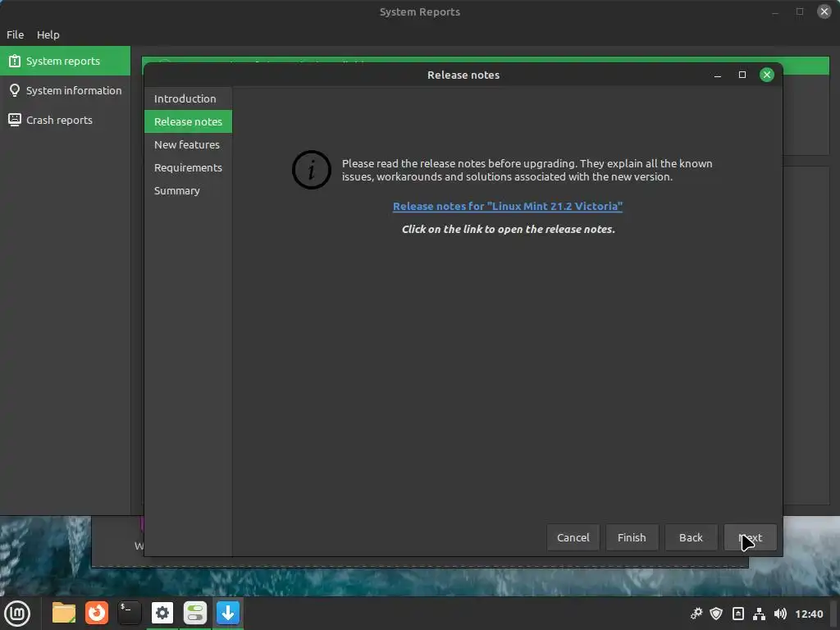840x630 pixels.
Task: Open the volume control tray icon
Action: [x=781, y=614]
